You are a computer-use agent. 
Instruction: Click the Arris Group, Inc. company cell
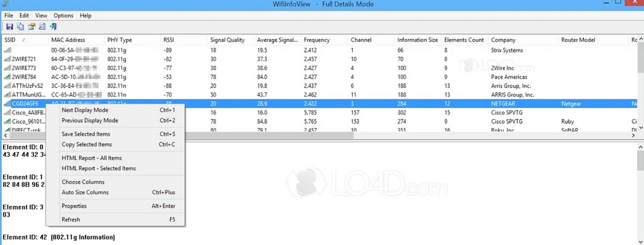(x=511, y=86)
